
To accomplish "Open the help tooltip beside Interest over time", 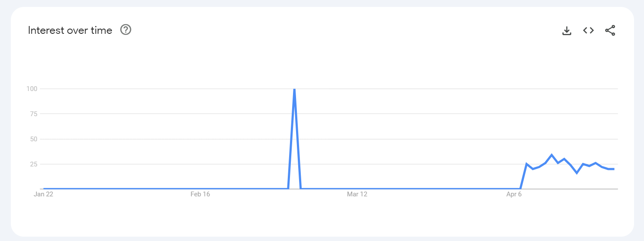I will (126, 30).
